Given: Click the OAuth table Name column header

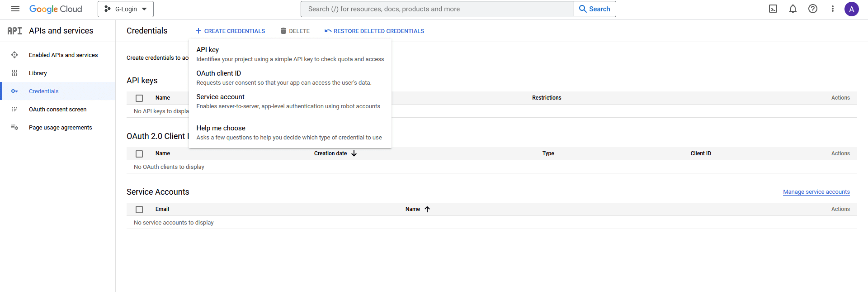Looking at the screenshot, I should pyautogui.click(x=163, y=153).
